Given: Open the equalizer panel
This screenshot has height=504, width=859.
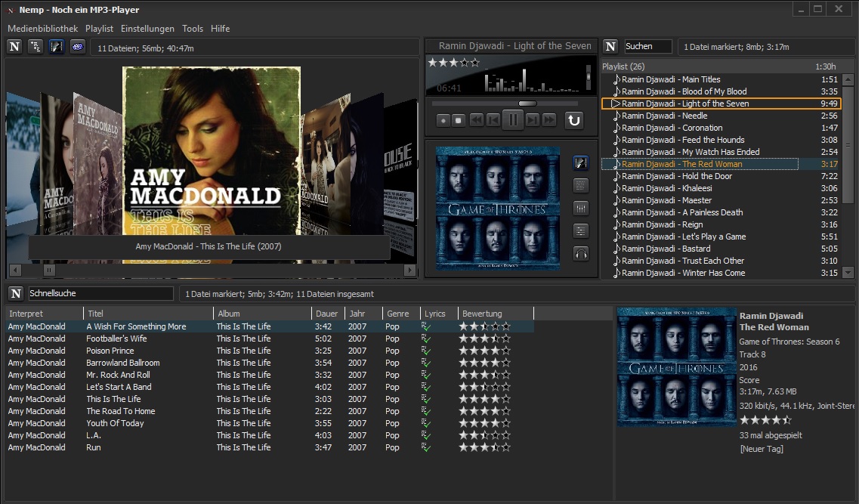Looking at the screenshot, I should click(581, 209).
